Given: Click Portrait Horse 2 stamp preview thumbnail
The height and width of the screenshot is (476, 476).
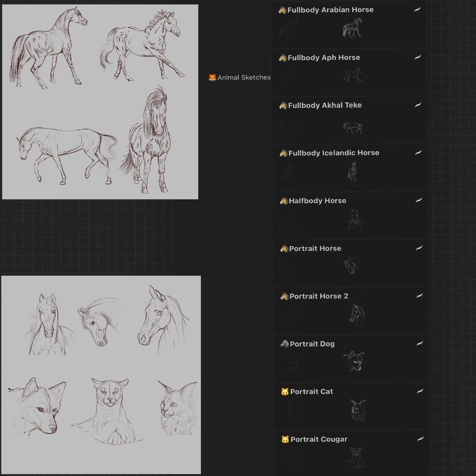Looking at the screenshot, I should pos(357,314).
